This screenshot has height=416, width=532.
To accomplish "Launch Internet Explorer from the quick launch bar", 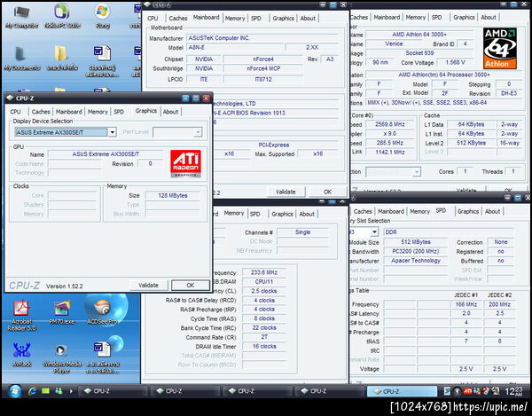I will tap(32, 391).
